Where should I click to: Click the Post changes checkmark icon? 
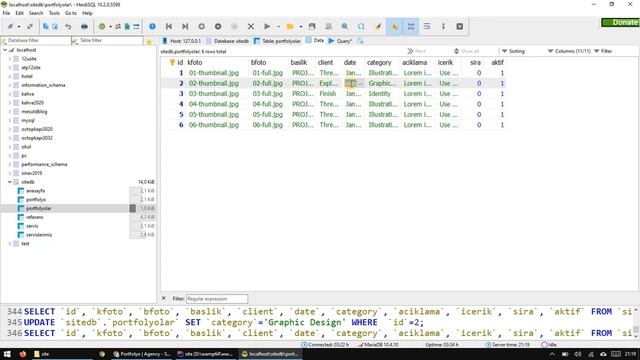click(x=234, y=27)
